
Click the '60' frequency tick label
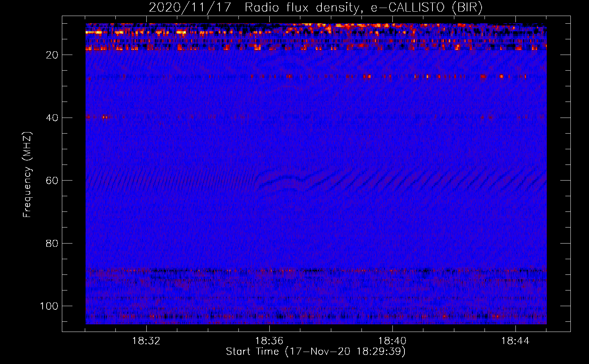(52, 181)
